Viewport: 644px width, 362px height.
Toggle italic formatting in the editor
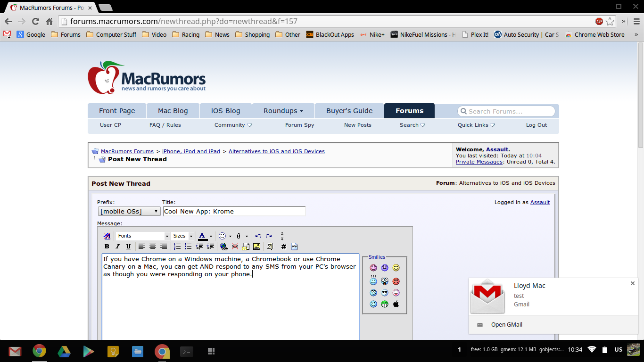pyautogui.click(x=117, y=247)
